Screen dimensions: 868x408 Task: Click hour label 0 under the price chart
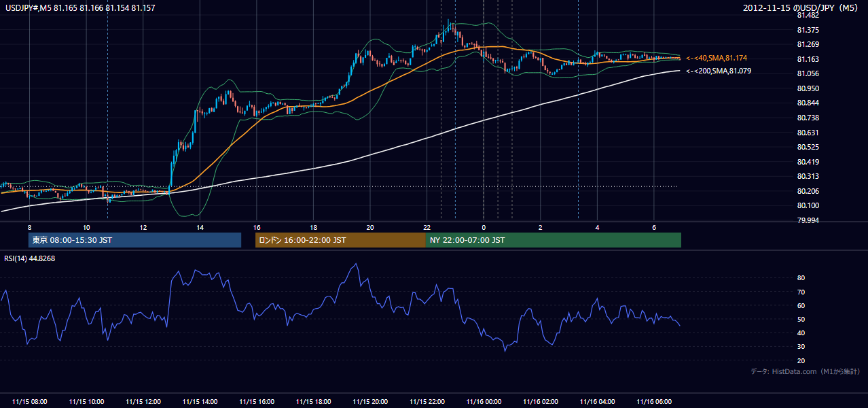click(484, 226)
